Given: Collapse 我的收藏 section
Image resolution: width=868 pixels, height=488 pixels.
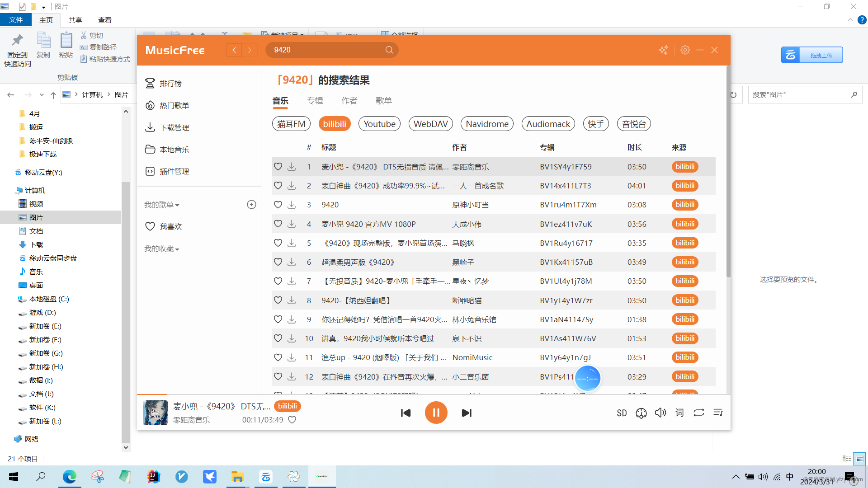Looking at the screenshot, I should pos(162,249).
